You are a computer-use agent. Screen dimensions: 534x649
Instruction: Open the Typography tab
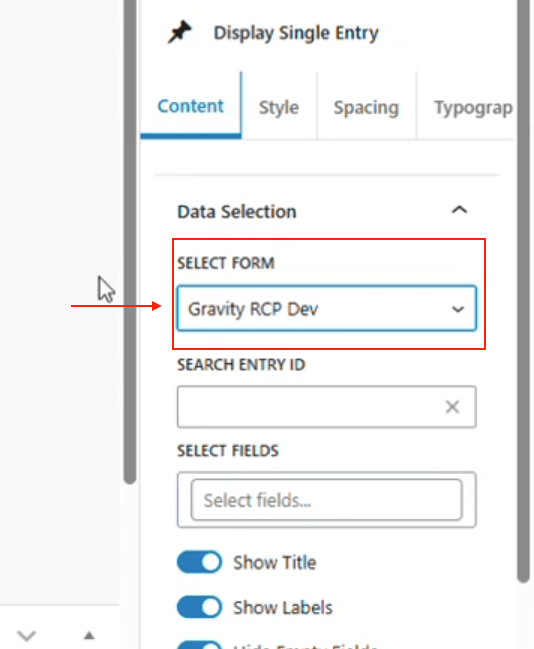473,108
